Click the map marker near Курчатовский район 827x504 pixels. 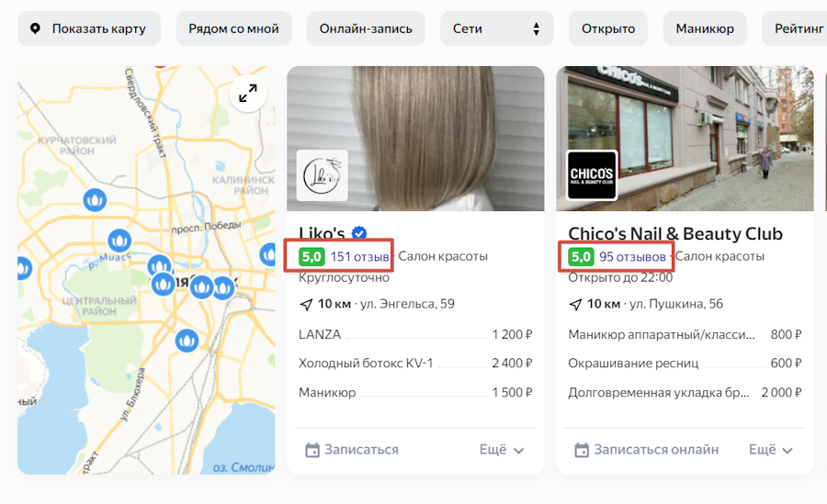(x=95, y=200)
